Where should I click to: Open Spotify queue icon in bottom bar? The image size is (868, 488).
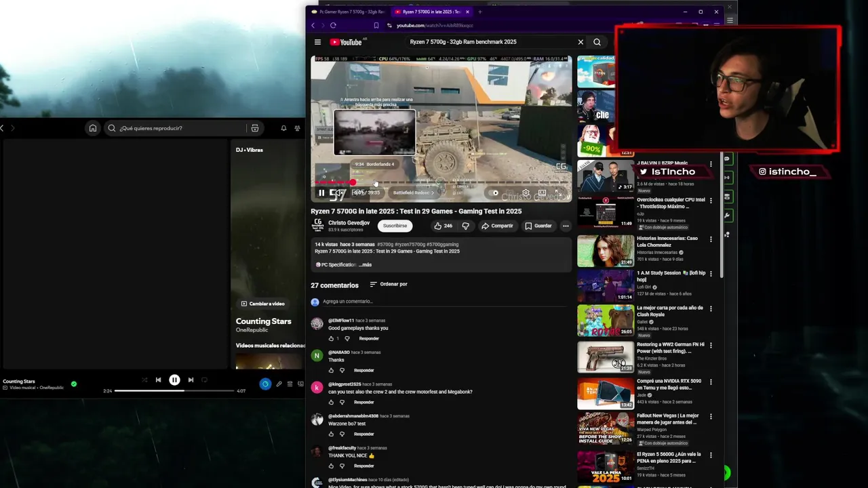(290, 384)
